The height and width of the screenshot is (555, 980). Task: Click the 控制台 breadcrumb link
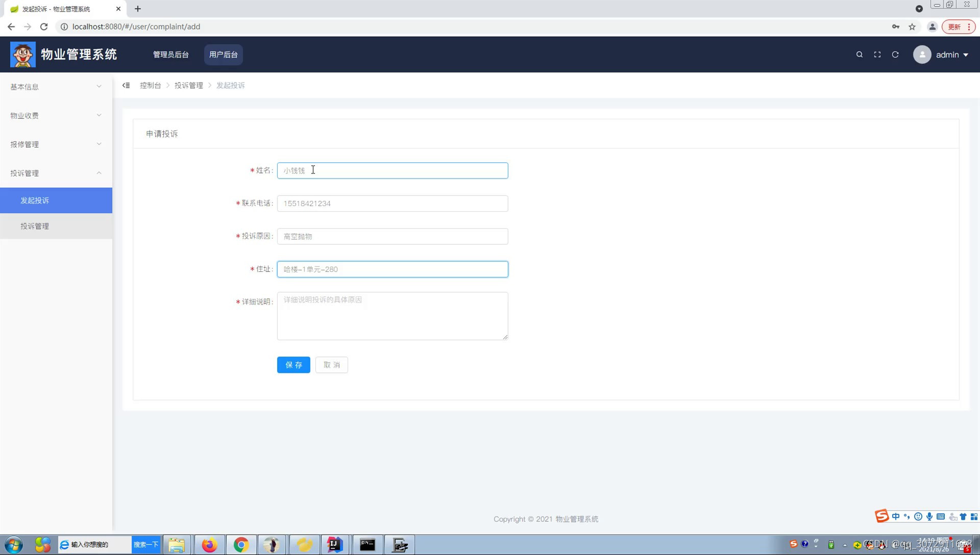pyautogui.click(x=151, y=85)
